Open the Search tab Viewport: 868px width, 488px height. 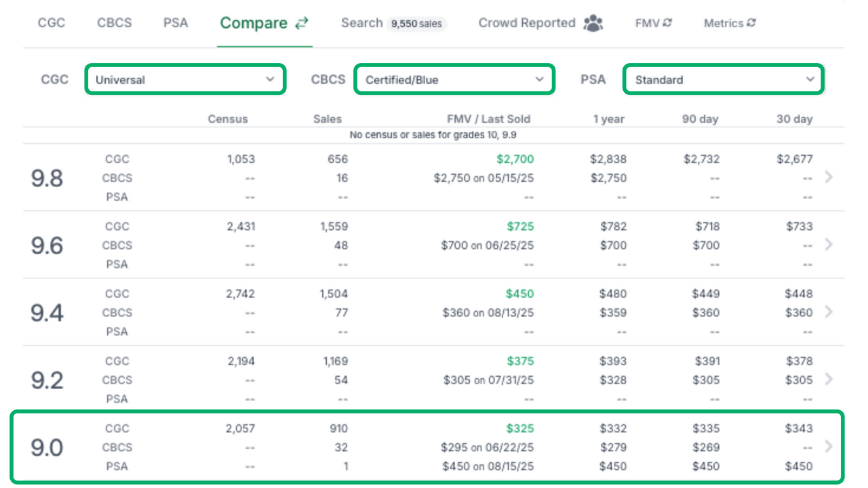(393, 23)
